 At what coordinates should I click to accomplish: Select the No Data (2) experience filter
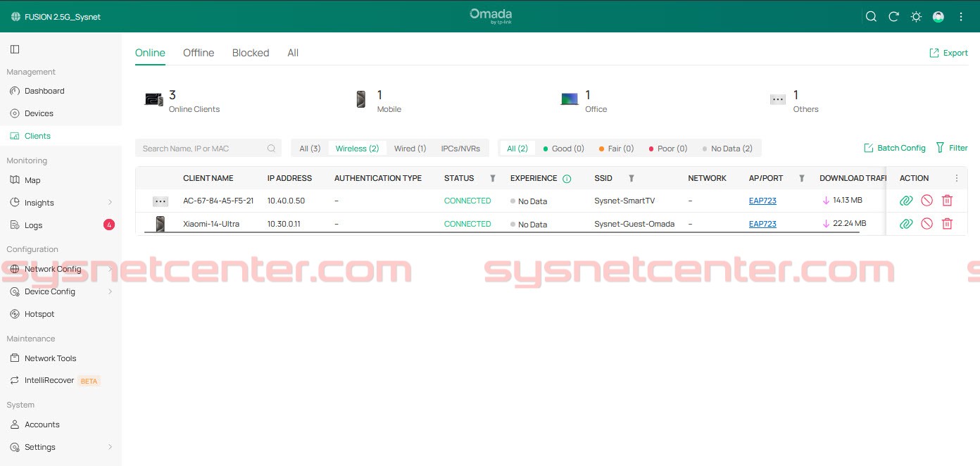[727, 149]
